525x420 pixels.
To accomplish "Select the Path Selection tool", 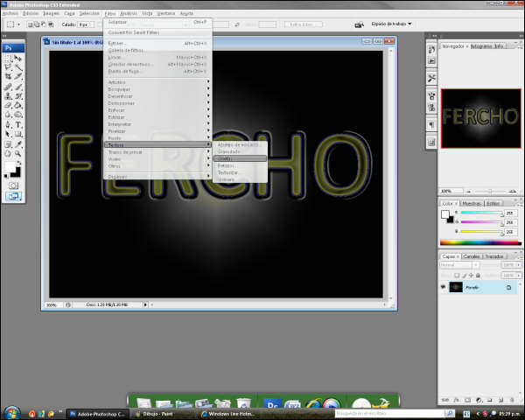I will 9,134.
